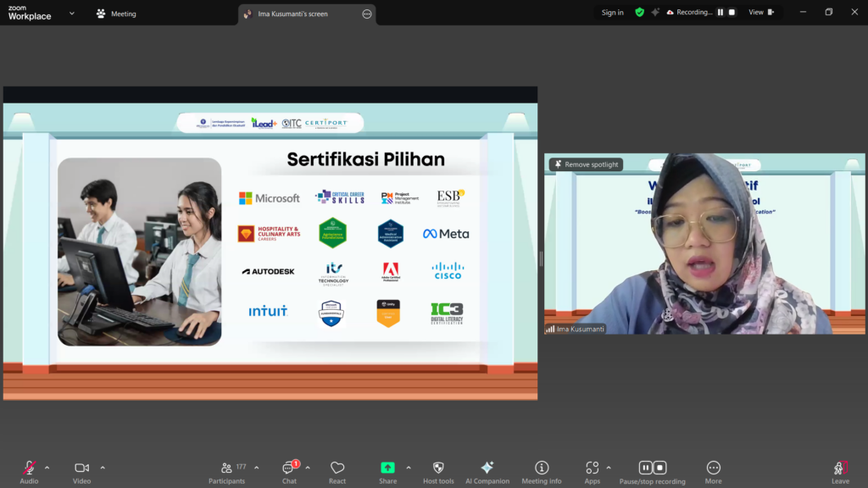Viewport: 868px width, 488px height.
Task: Expand apps options arrow
Action: point(609,468)
